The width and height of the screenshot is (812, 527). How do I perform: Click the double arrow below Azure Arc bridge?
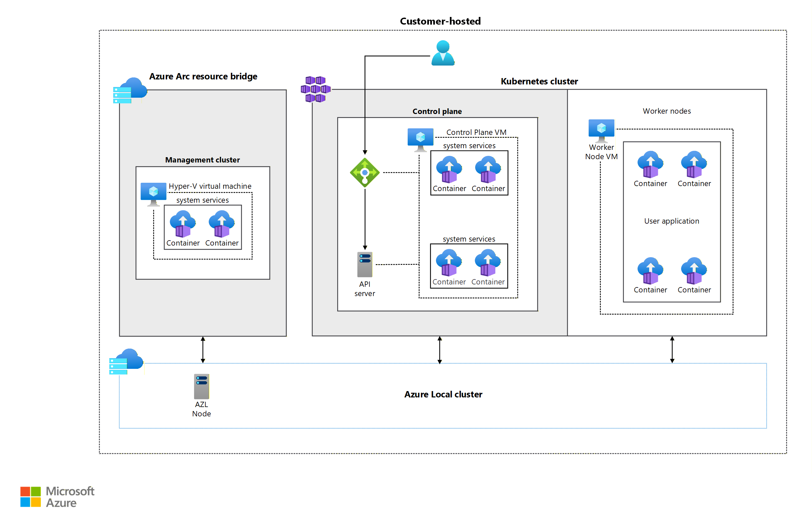(203, 350)
